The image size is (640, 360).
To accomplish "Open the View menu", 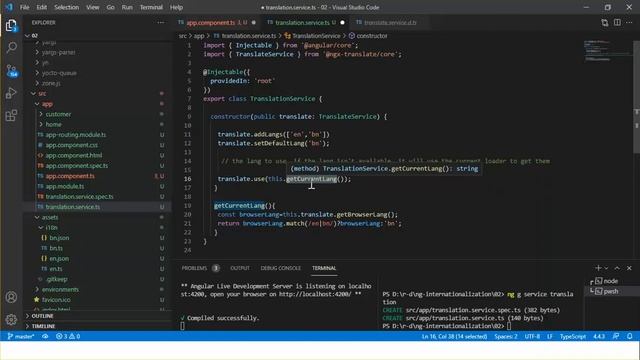I will coord(93,7).
